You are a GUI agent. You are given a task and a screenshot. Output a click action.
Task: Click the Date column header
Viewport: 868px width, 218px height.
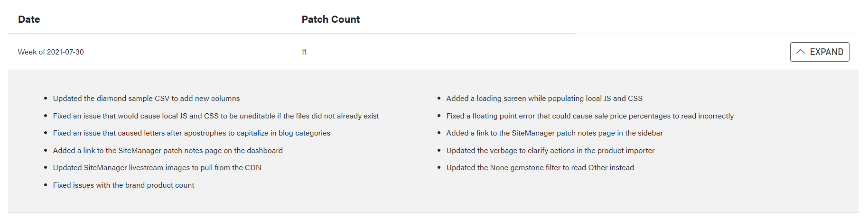pos(29,19)
